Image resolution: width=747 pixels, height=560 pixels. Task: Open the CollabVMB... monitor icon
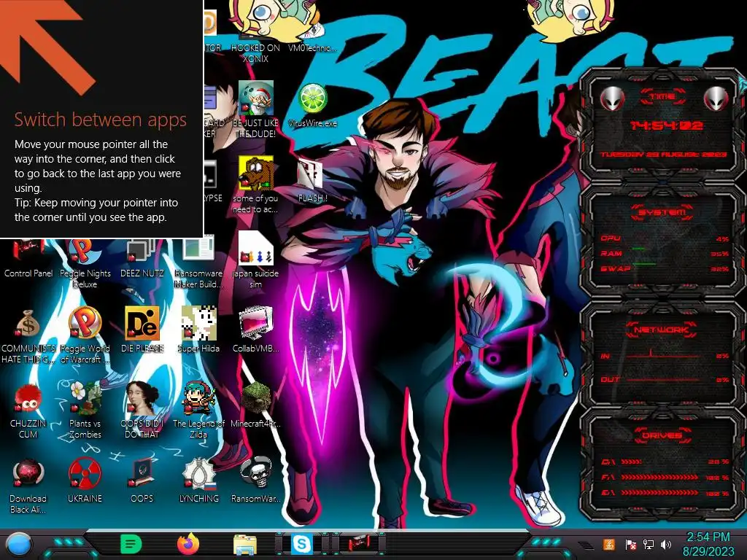tap(255, 330)
